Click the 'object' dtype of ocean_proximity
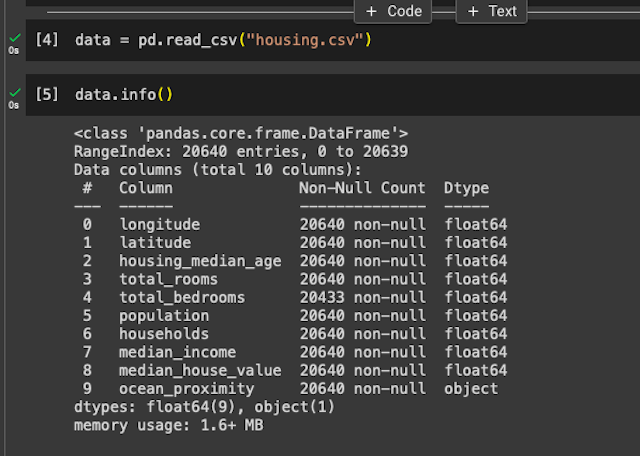This screenshot has width=640, height=456. coord(471,389)
